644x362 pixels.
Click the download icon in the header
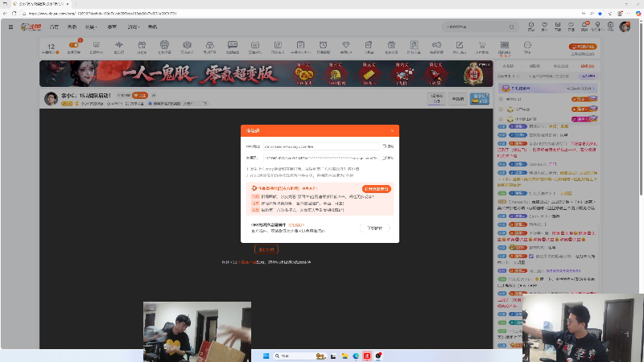point(558,26)
